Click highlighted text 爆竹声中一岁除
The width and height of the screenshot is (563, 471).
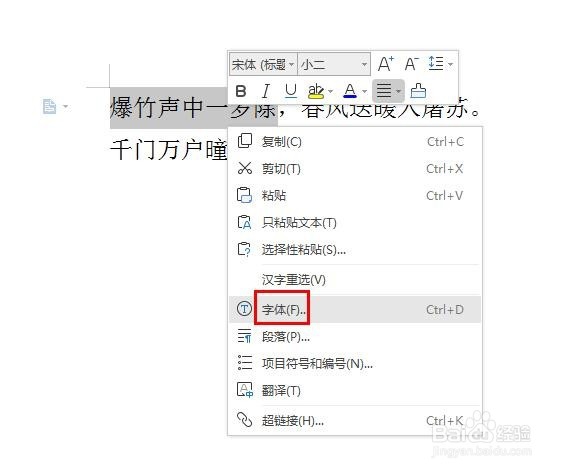[193, 108]
